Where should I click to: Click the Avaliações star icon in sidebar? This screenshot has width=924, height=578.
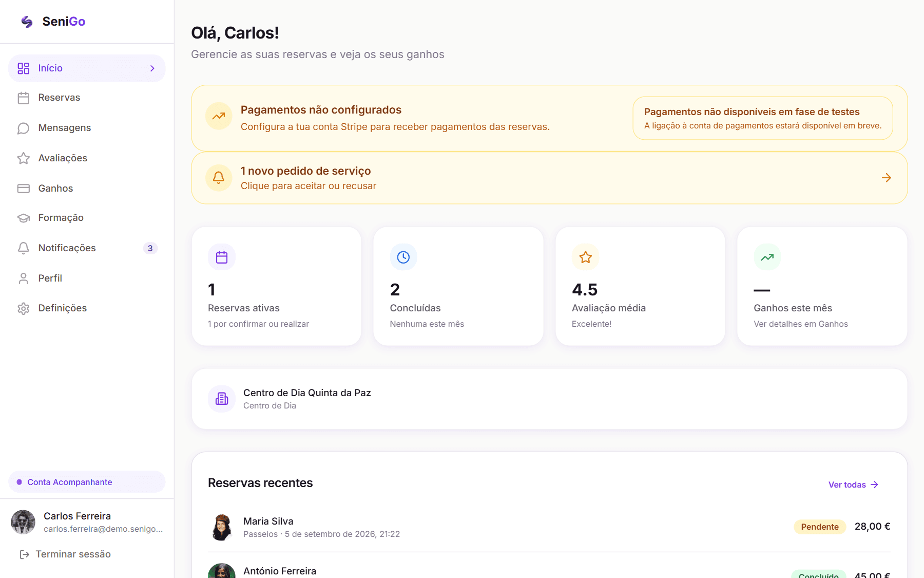[24, 158]
